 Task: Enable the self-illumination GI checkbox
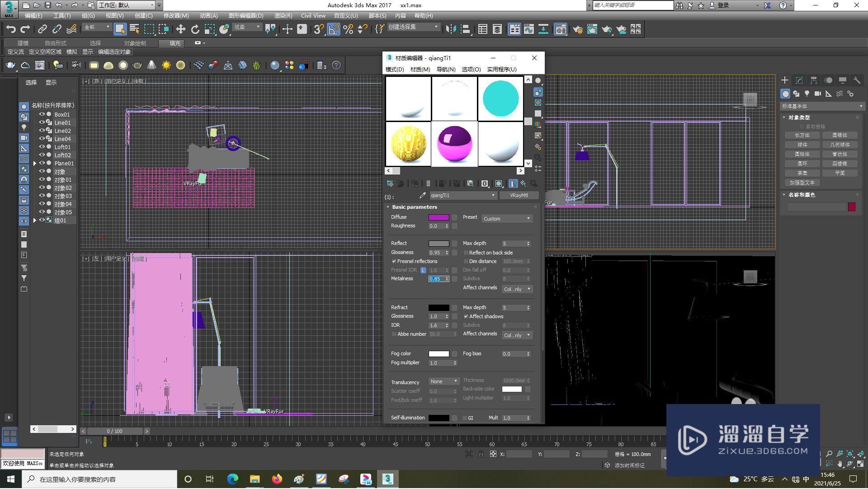[x=465, y=418]
